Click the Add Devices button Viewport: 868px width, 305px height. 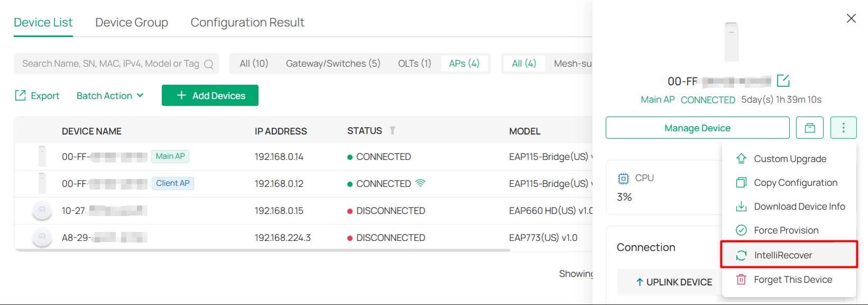[210, 95]
